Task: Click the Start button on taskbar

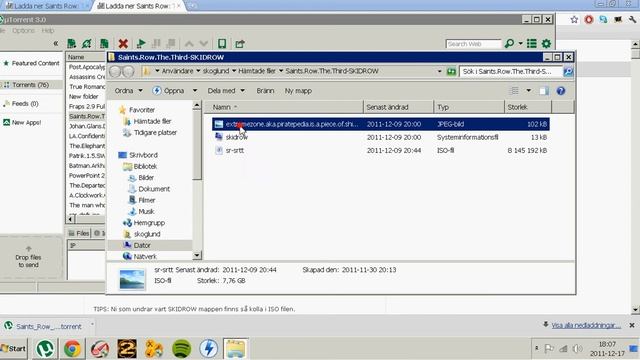Action: [x=14, y=349]
